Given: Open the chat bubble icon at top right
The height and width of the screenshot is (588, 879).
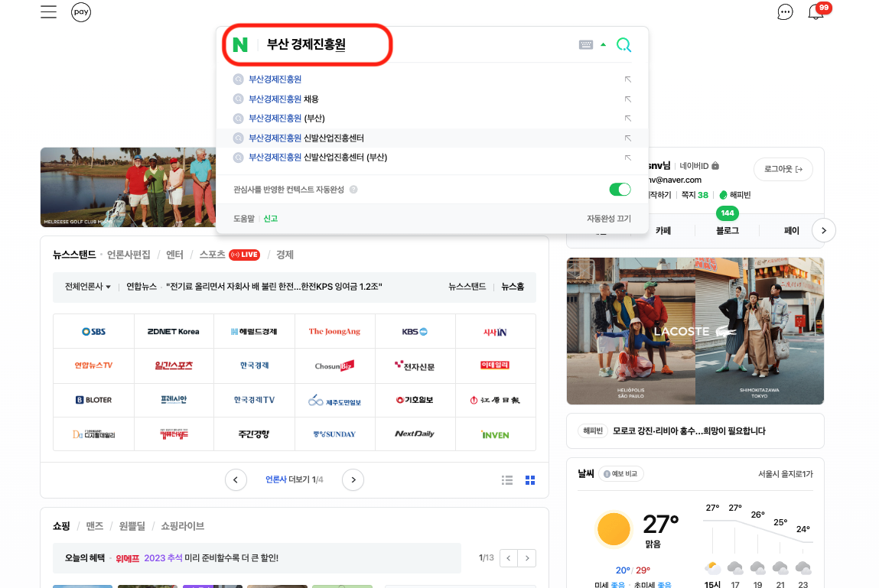Looking at the screenshot, I should [785, 12].
